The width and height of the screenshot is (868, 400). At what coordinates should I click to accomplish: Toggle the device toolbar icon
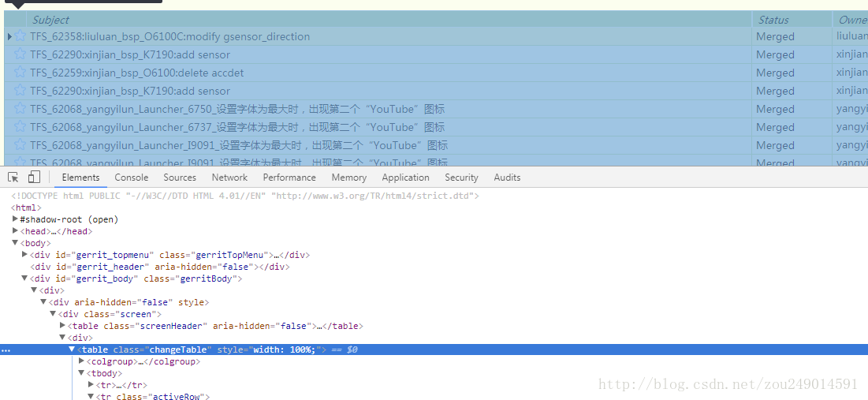(34, 178)
